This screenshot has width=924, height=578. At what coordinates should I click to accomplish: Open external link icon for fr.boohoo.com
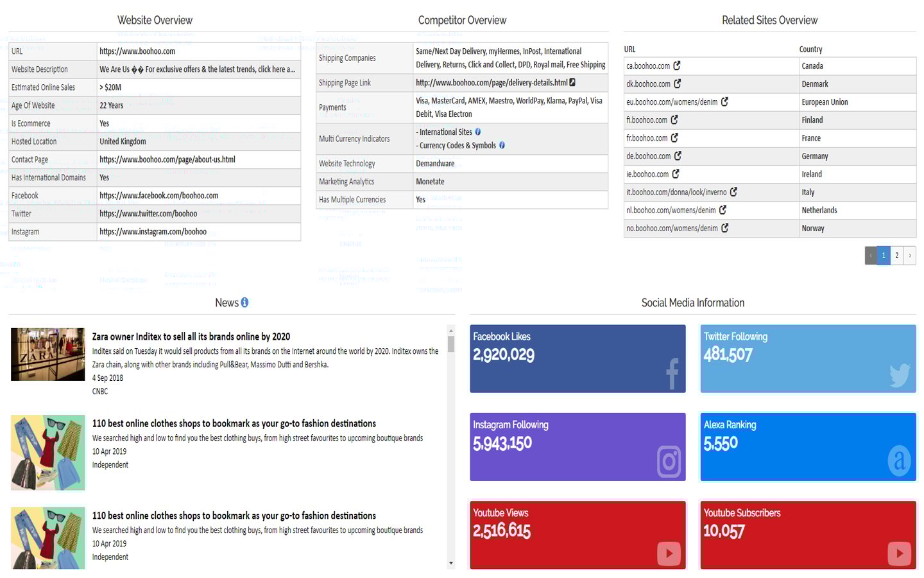[x=674, y=137]
